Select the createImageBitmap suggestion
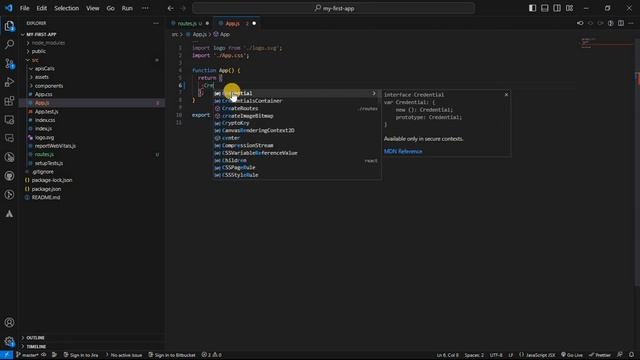 click(x=297, y=116)
